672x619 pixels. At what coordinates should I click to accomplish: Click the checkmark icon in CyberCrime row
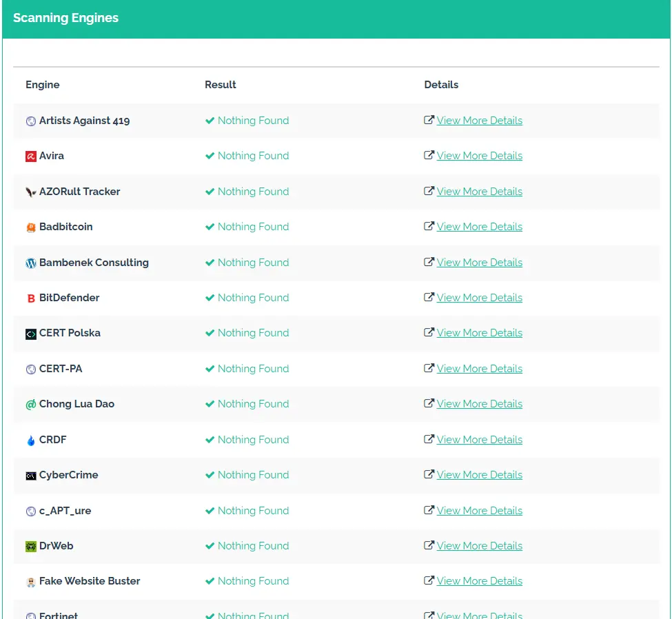(x=210, y=475)
